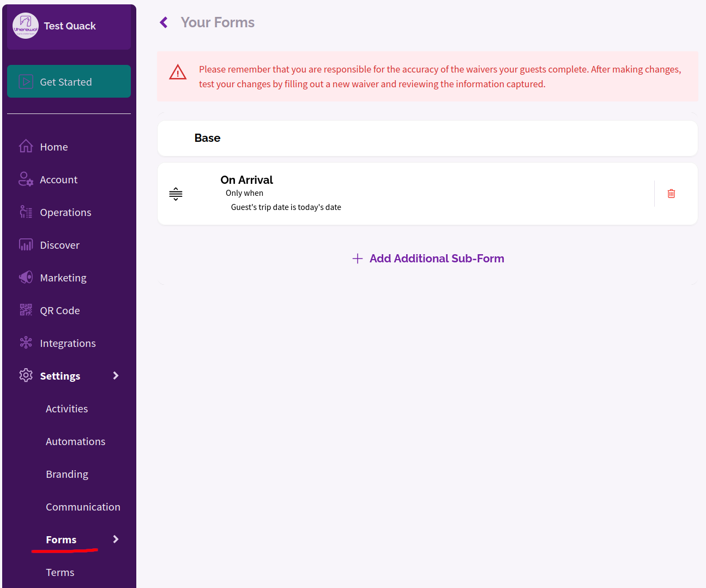Expand the Settings chevron arrow
Screen dimensions: 706x588
click(x=116, y=375)
